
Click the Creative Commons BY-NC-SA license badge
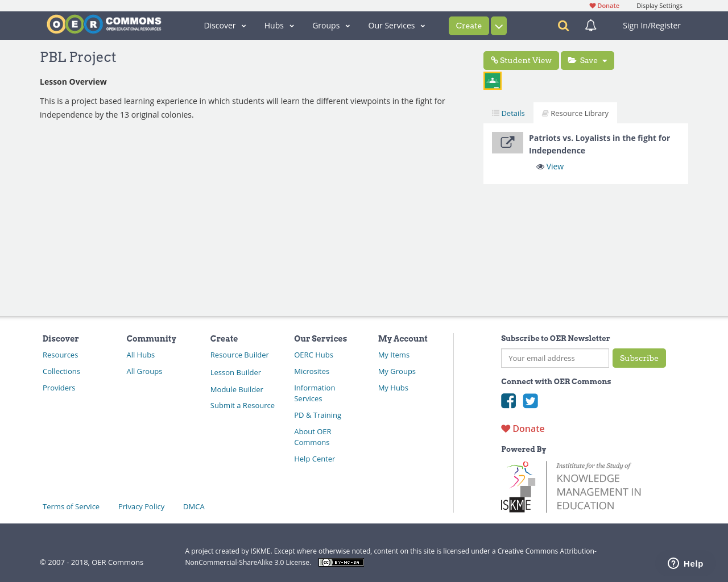coord(341,562)
